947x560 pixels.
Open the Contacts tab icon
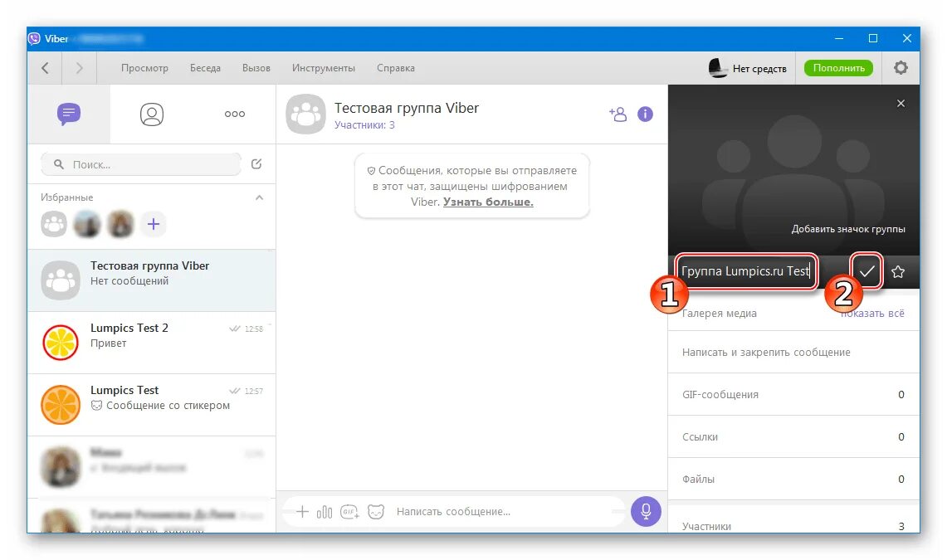152,114
